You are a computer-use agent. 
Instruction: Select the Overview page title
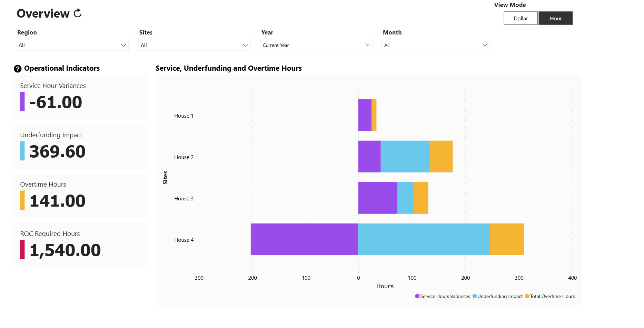click(x=43, y=13)
